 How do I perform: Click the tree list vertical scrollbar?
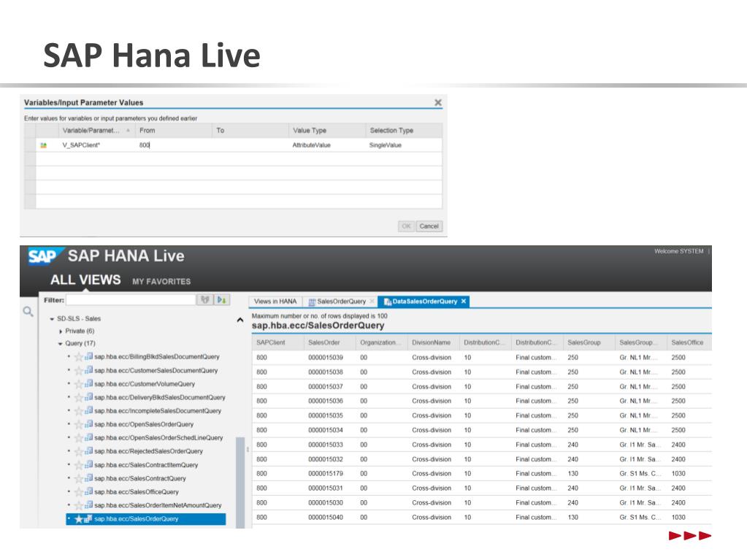click(240, 482)
